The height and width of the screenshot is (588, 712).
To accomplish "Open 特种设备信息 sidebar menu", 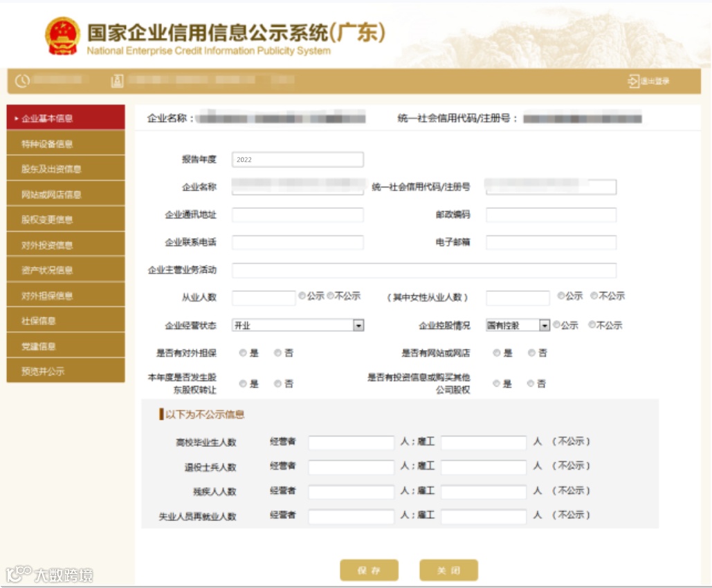I will click(66, 144).
